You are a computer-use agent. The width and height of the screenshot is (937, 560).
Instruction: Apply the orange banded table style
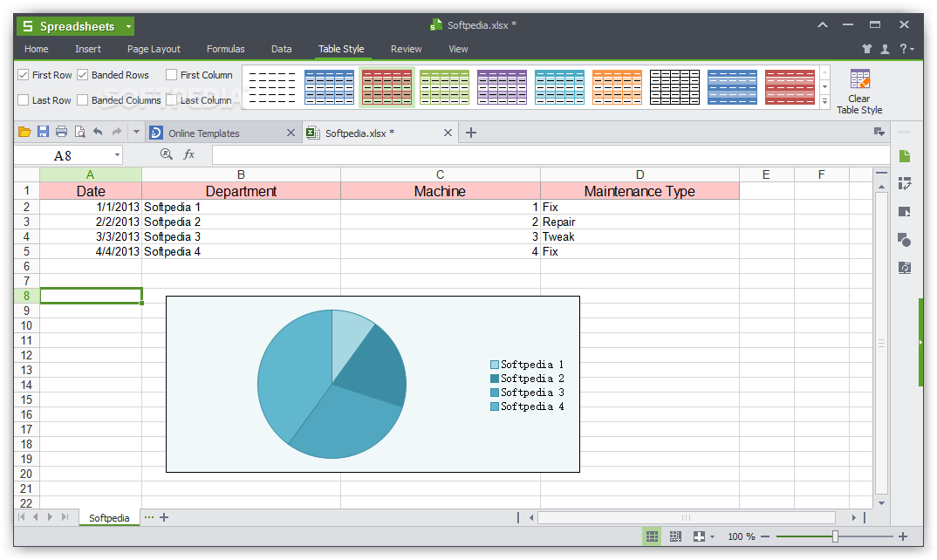pos(618,87)
